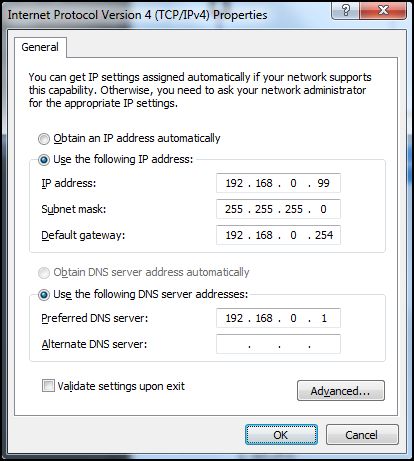This screenshot has height=461, width=414.
Task: Select Obtain an IP address automatically
Action: 44,139
